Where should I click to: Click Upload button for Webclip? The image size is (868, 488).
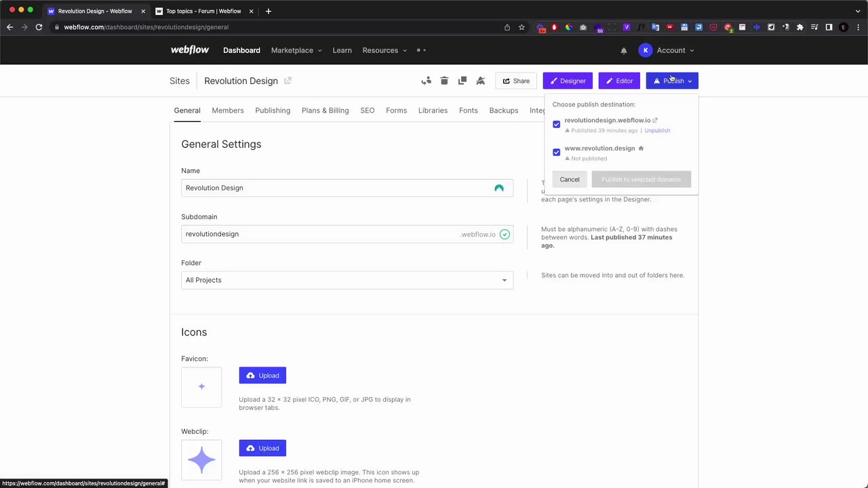point(262,448)
